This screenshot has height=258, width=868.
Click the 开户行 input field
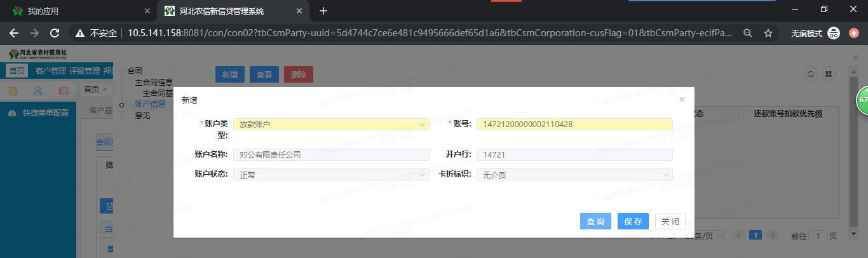(575, 154)
